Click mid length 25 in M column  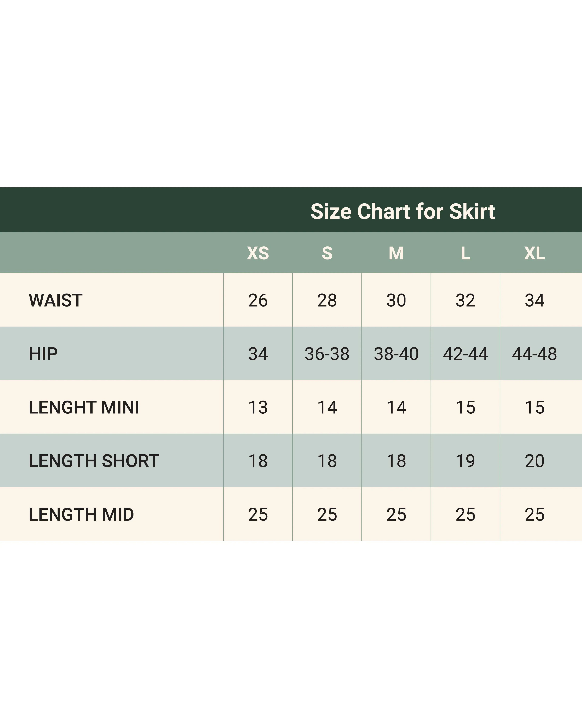[x=396, y=515]
